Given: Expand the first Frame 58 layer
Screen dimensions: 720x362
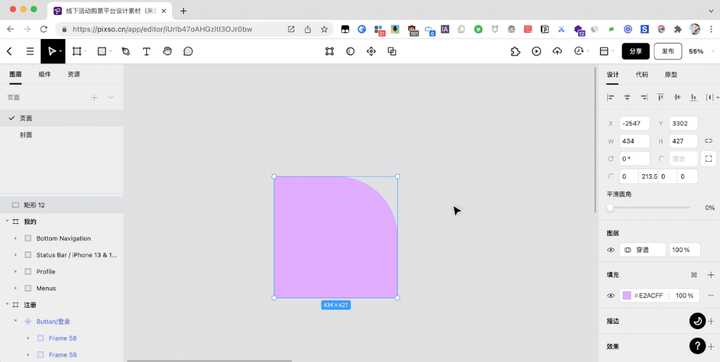Looking at the screenshot, I should point(28,338).
